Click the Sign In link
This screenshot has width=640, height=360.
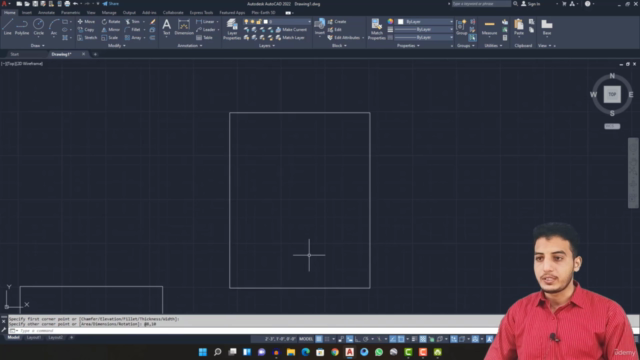tap(531, 4)
